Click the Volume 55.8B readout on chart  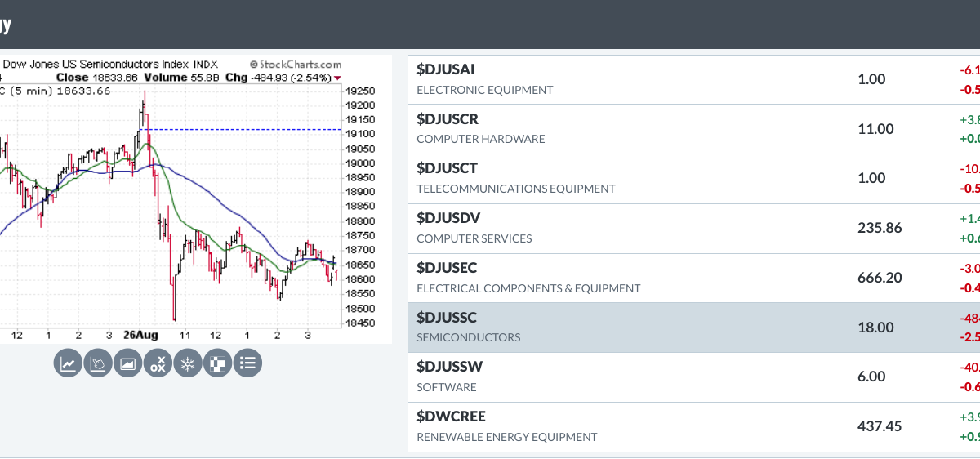(x=181, y=78)
